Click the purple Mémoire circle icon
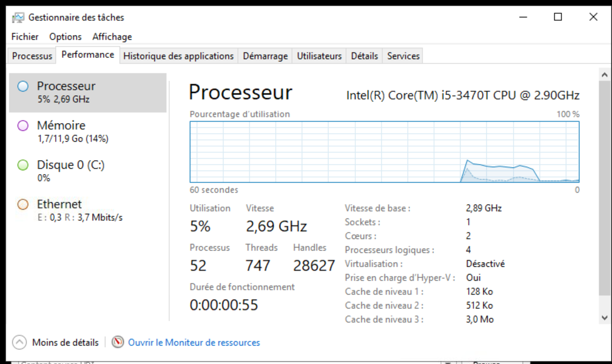The image size is (612, 364). click(23, 126)
